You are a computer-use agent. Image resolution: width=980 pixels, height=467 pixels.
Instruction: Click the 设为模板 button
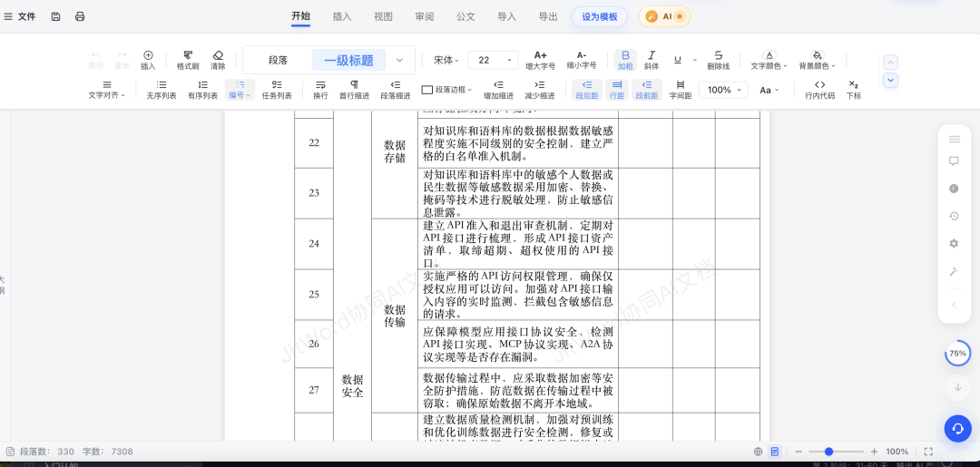click(x=600, y=17)
